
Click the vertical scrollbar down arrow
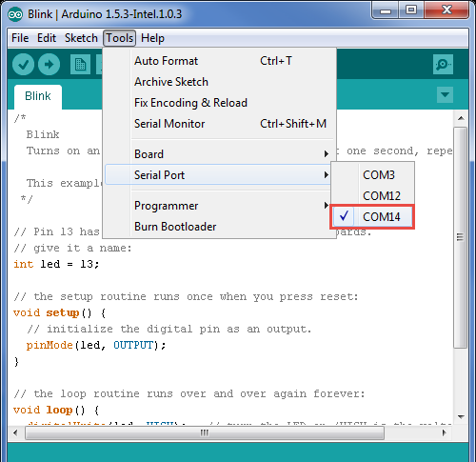[461, 416]
